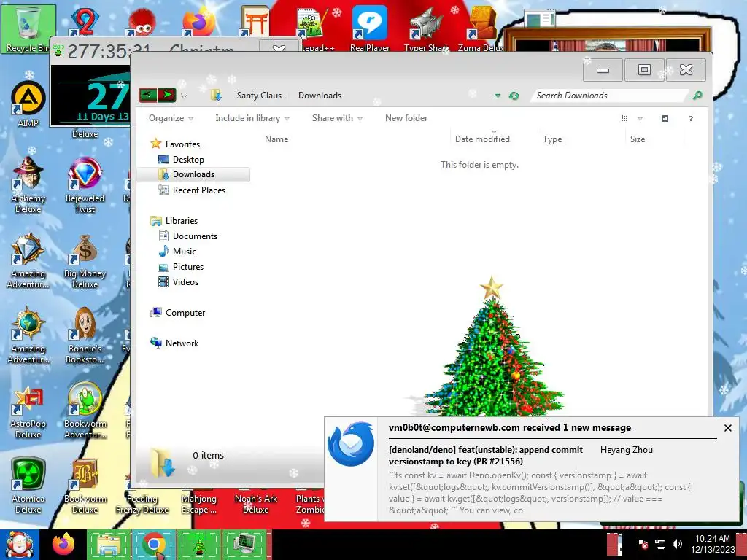Launch RealPlayer desktop shortcut
This screenshot has width=747, height=560.
(x=370, y=28)
